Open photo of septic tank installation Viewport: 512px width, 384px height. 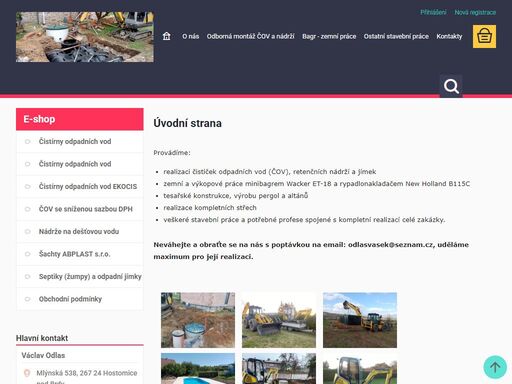tap(198, 320)
